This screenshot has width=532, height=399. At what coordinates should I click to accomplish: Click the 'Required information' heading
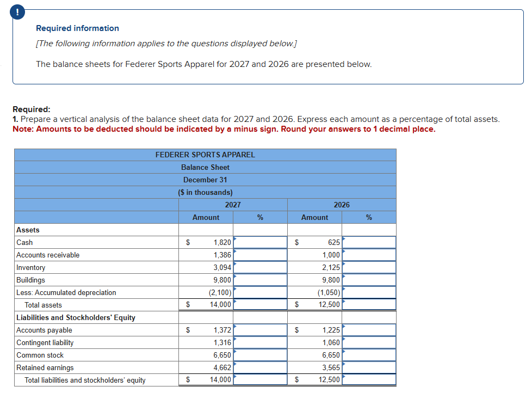tap(77, 28)
